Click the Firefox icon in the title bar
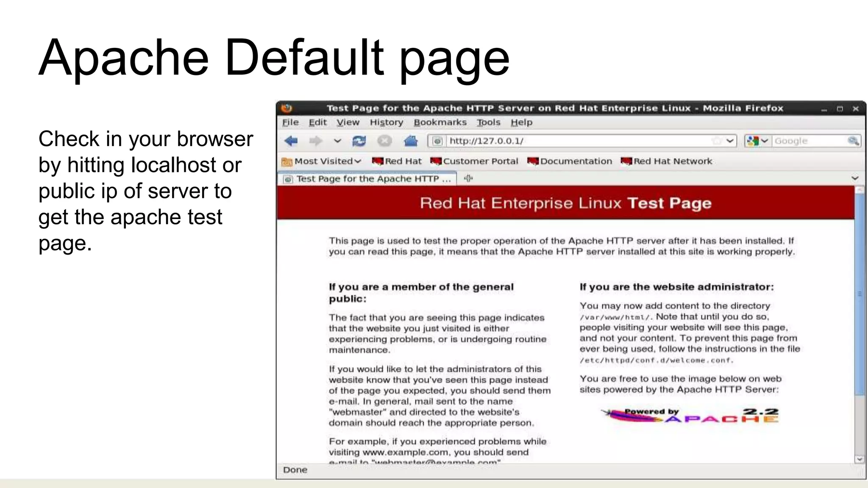Viewport: 868px width, 488px height. [x=287, y=108]
